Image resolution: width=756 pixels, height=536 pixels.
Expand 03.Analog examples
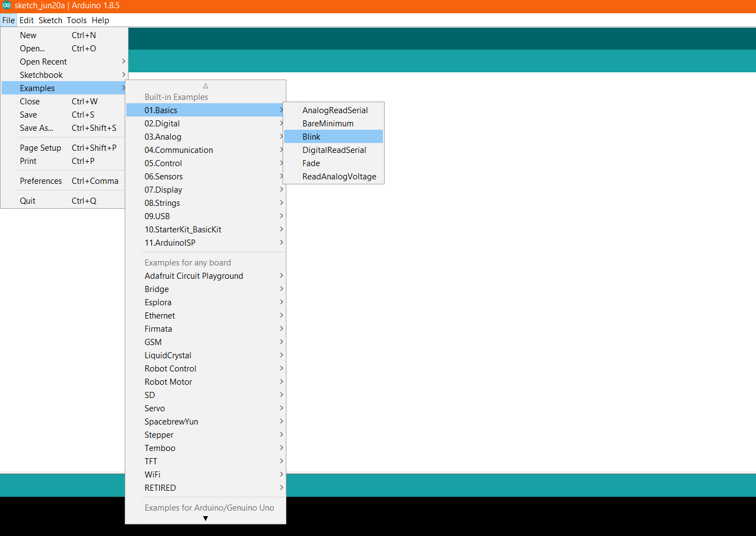pos(205,137)
